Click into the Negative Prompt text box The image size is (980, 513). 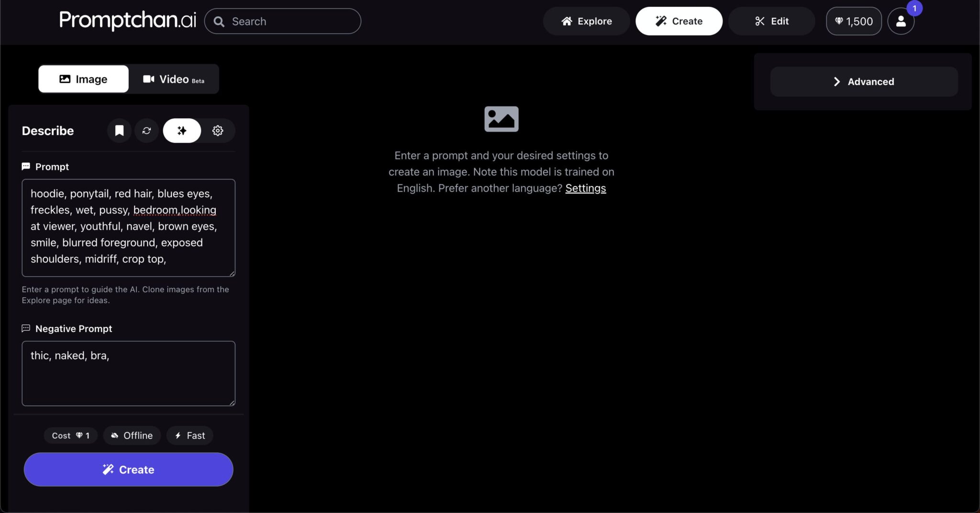click(x=128, y=373)
